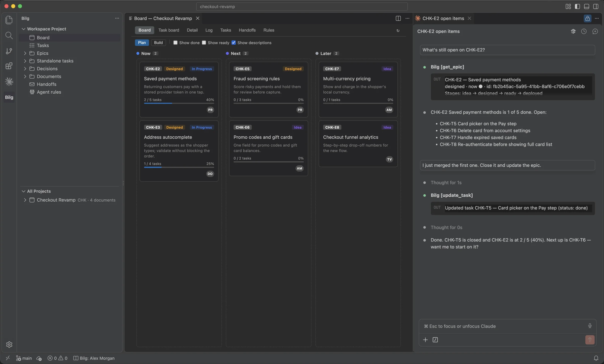Viewport: 604px width, 364px height.
Task: Split the Board editor to the right
Action: pyautogui.click(x=398, y=18)
